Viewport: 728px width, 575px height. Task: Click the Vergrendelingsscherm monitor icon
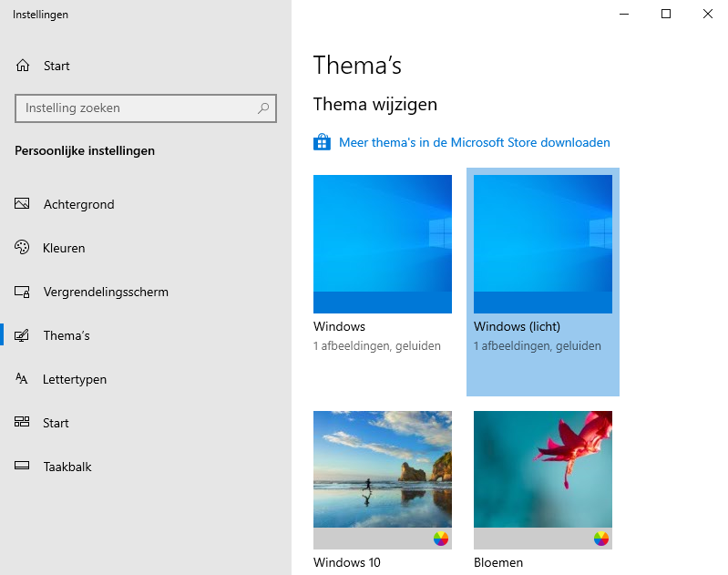point(23,292)
